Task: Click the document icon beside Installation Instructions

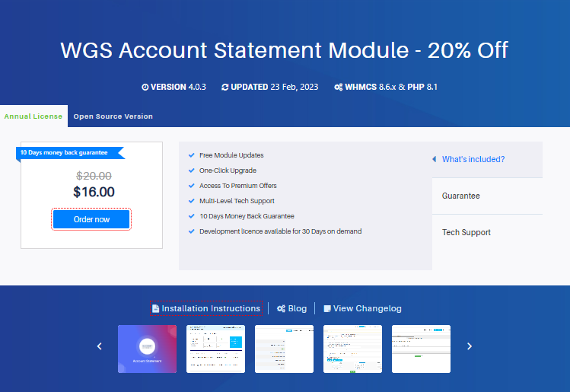Action: 155,308
